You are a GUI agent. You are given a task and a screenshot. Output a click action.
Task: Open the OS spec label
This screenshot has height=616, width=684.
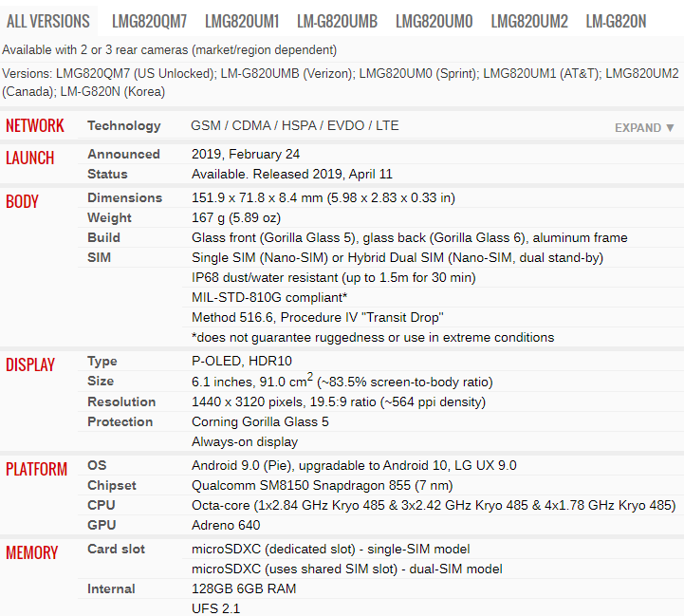point(97,465)
